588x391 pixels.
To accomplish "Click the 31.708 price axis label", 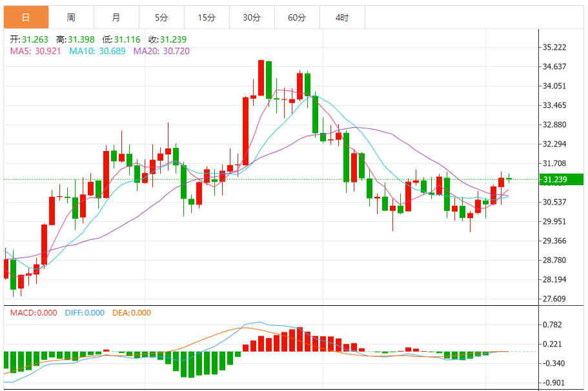I will tap(554, 163).
